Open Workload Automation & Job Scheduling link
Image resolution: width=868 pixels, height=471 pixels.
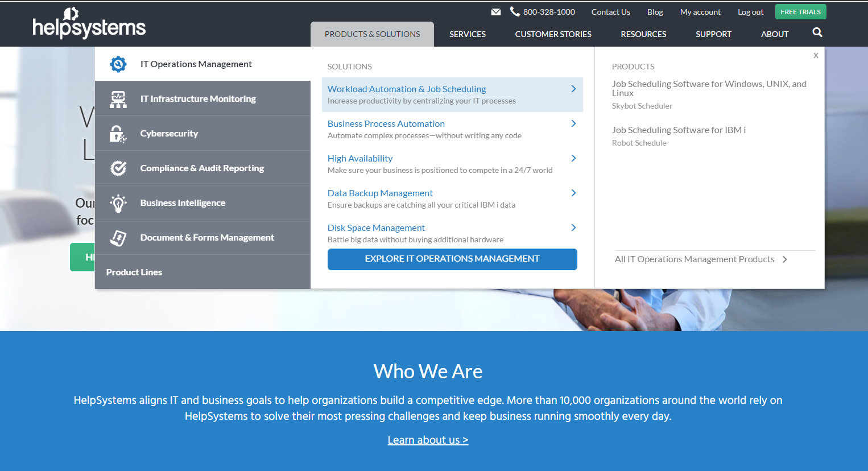407,89
